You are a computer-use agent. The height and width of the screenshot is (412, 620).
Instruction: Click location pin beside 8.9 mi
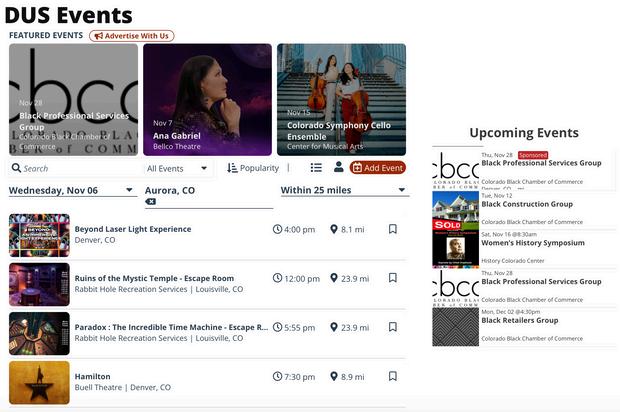coord(334,376)
